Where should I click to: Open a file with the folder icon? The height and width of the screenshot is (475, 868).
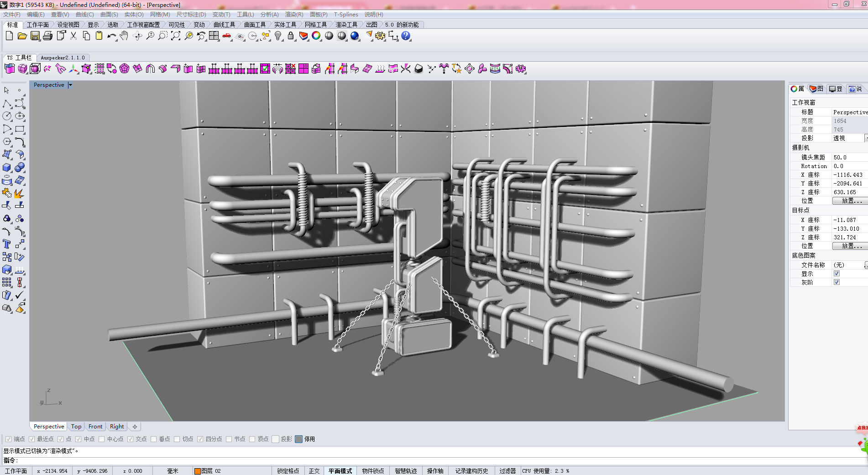(22, 36)
